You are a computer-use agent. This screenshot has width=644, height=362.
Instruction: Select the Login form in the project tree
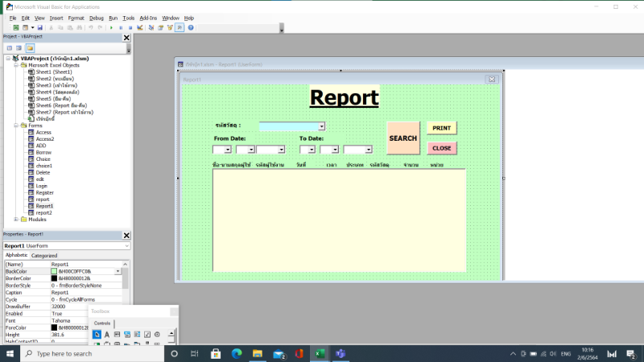tap(41, 186)
